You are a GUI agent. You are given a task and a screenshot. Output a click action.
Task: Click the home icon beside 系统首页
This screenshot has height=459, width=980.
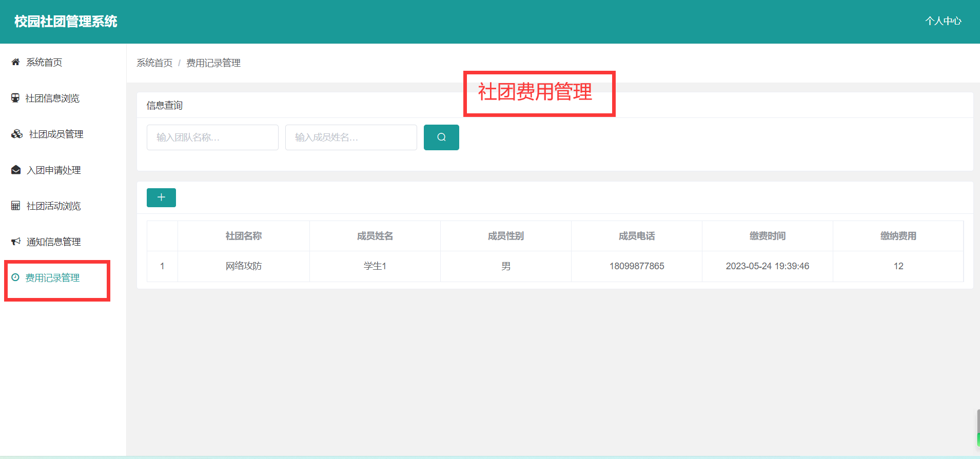(x=15, y=62)
